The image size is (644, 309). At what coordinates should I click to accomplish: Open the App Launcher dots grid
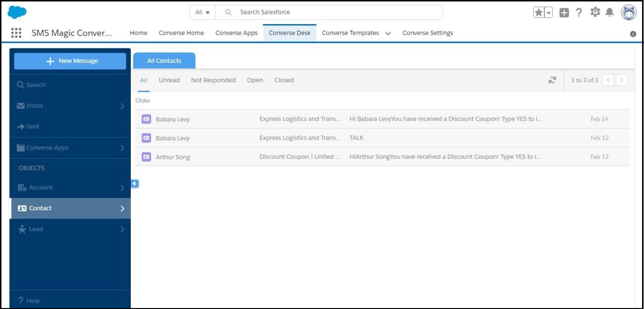pos(16,33)
